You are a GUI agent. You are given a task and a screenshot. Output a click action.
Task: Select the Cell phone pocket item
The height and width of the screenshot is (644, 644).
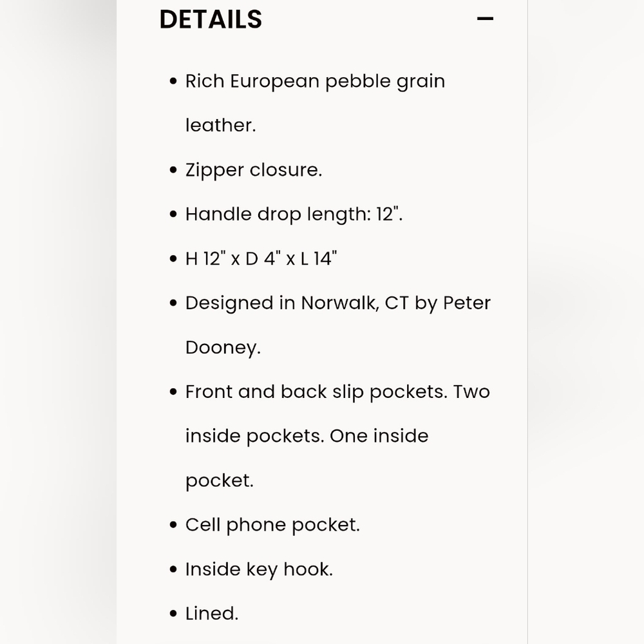[x=272, y=525]
